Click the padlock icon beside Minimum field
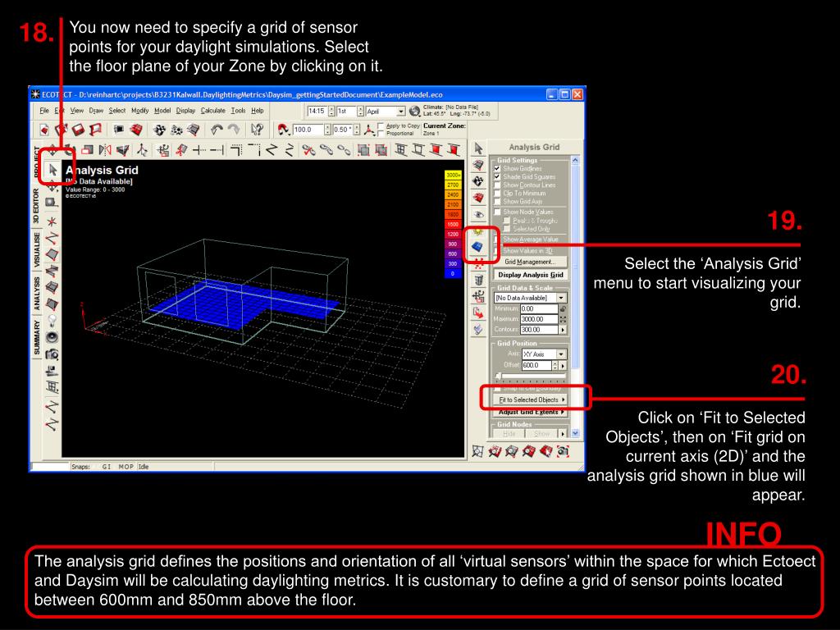The height and width of the screenshot is (630, 840). pyautogui.click(x=563, y=308)
